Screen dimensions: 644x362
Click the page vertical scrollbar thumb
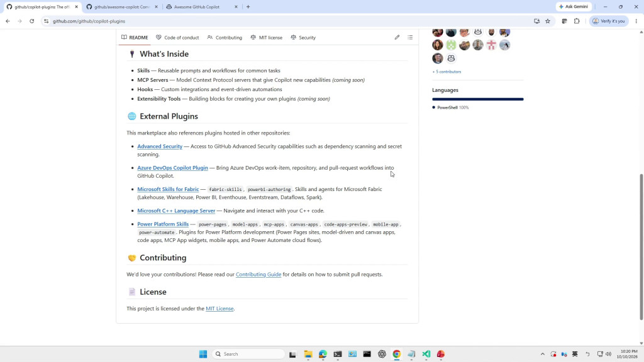tap(641, 246)
